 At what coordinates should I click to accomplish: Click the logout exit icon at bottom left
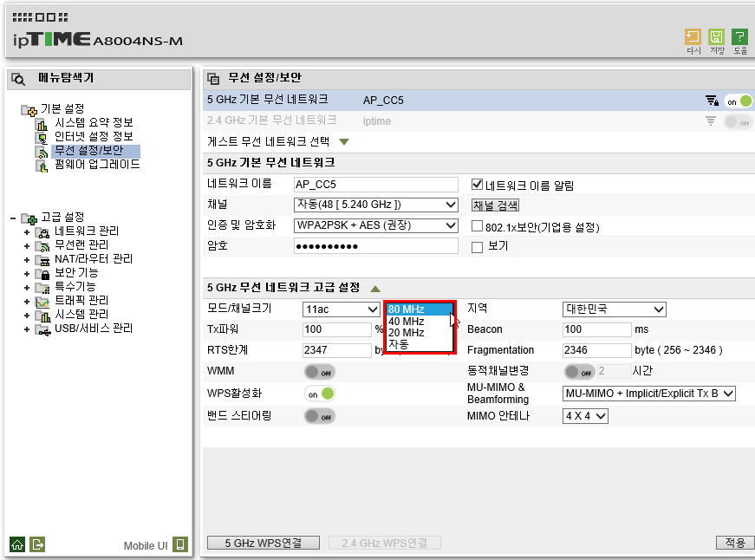pyautogui.click(x=37, y=544)
